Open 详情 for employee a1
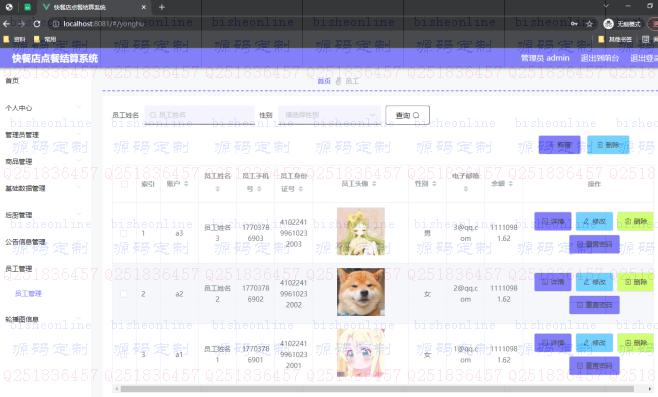This screenshot has width=658, height=397. [553, 343]
